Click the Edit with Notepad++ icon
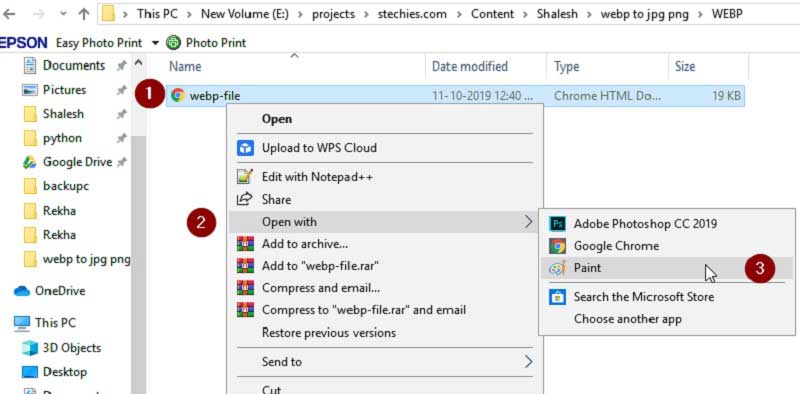The height and width of the screenshot is (394, 800). click(245, 177)
